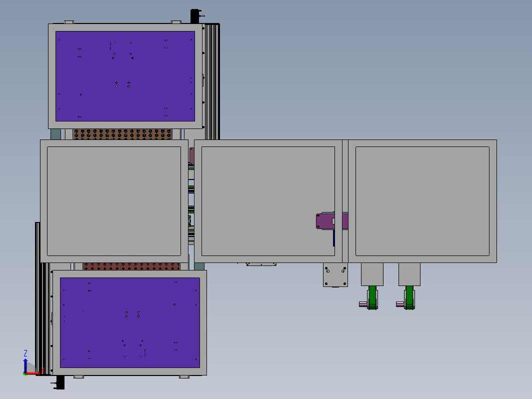
Task: Pick the middle gray recessed panel
Action: pyautogui.click(x=268, y=201)
